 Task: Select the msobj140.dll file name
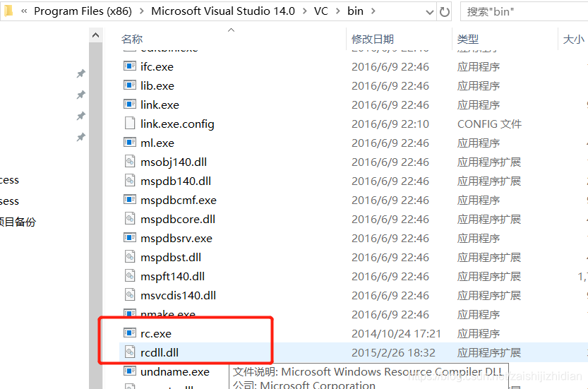tap(174, 162)
